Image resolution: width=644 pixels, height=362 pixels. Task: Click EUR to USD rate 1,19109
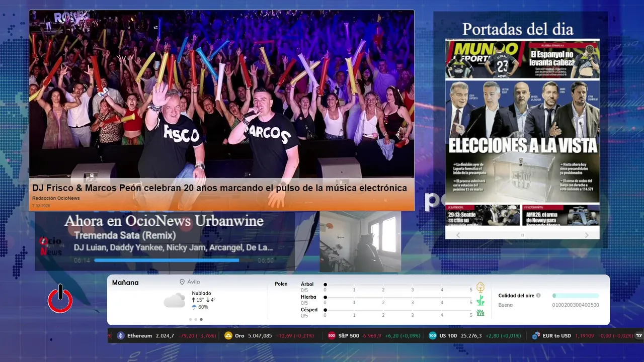(x=584, y=336)
